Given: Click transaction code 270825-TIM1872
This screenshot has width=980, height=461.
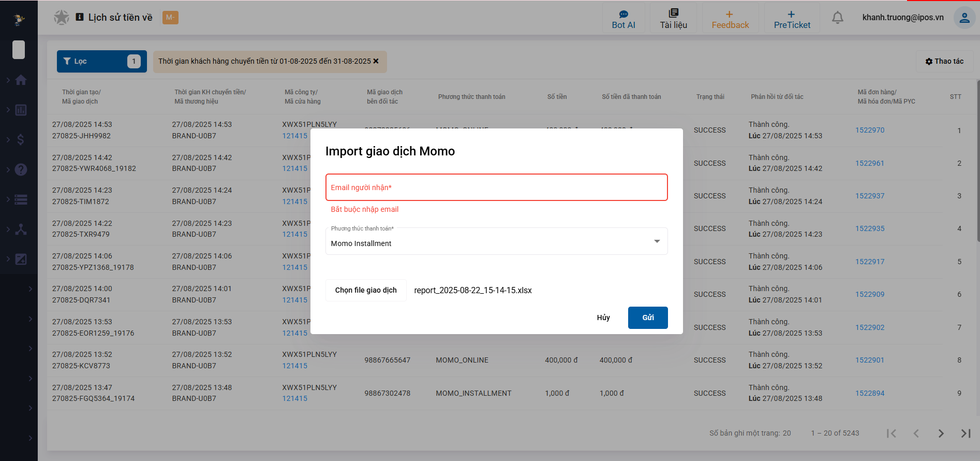Looking at the screenshot, I should tap(81, 201).
